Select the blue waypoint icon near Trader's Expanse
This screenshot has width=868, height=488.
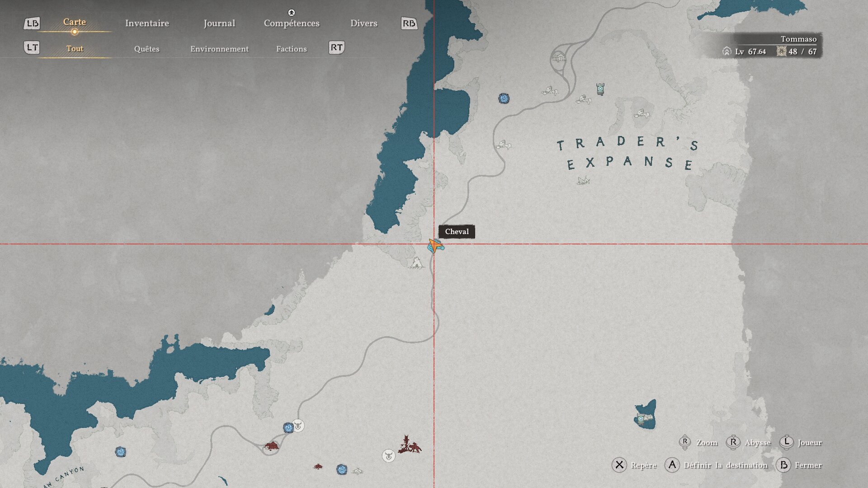click(504, 98)
